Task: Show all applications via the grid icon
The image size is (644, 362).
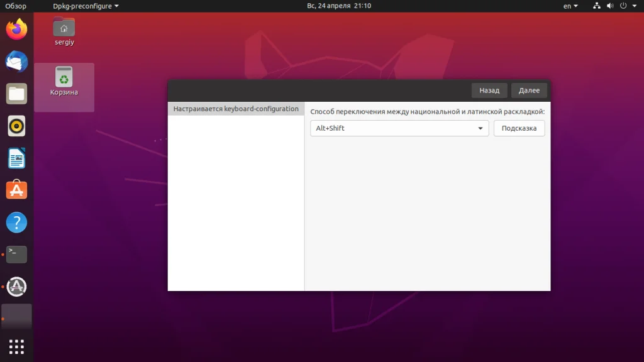Action: (16, 346)
